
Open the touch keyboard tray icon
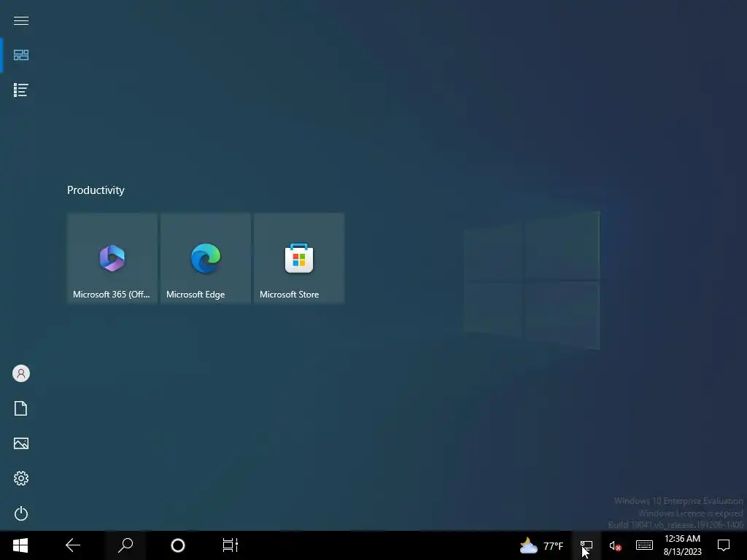tap(644, 545)
